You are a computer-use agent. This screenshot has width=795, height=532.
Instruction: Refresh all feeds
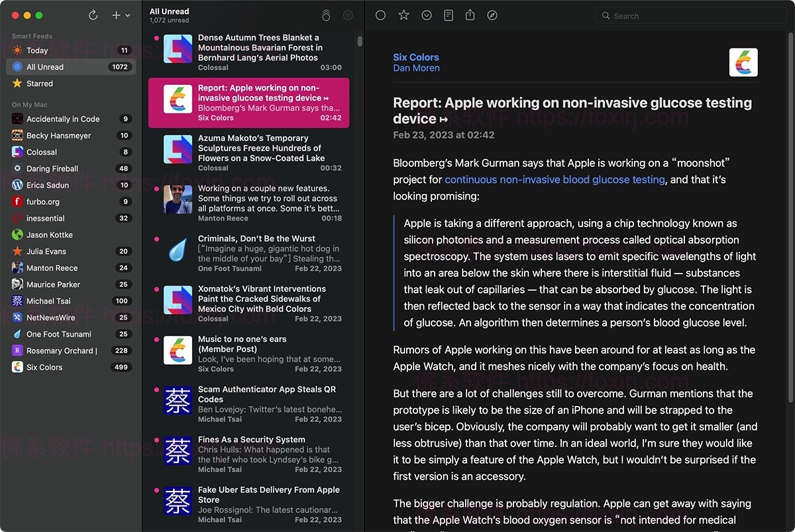click(93, 15)
